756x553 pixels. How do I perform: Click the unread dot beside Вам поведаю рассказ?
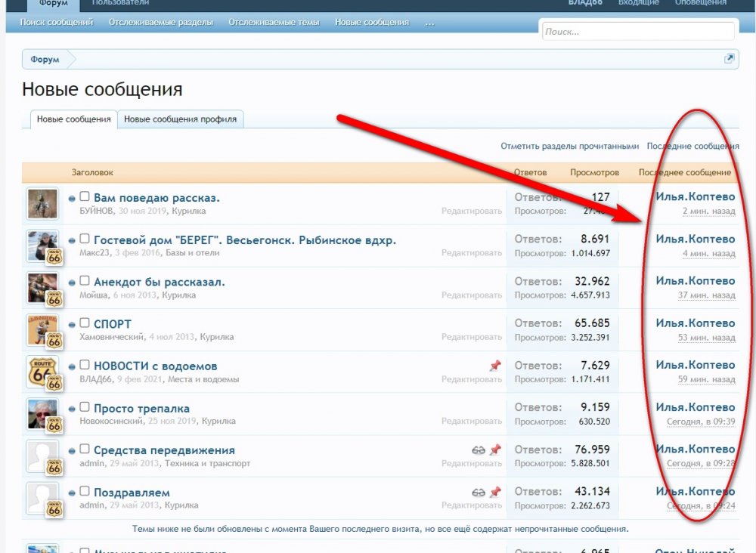(72, 198)
